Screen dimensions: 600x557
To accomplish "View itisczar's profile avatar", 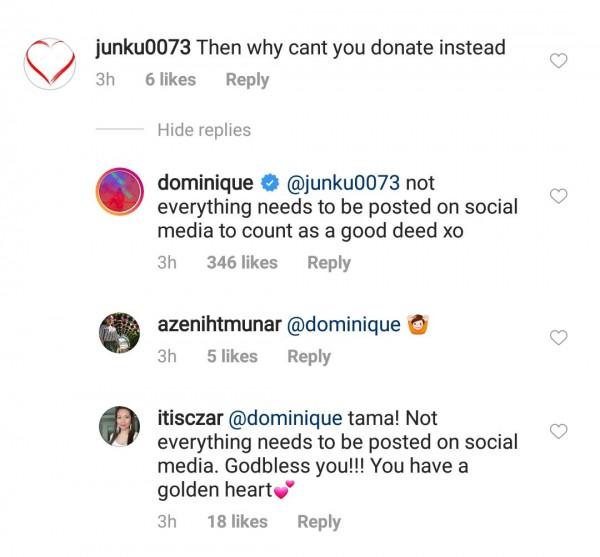I will (123, 425).
